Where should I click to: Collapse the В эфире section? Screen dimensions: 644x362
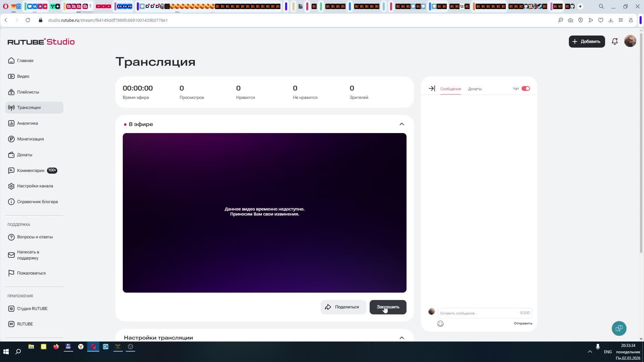(x=401, y=124)
